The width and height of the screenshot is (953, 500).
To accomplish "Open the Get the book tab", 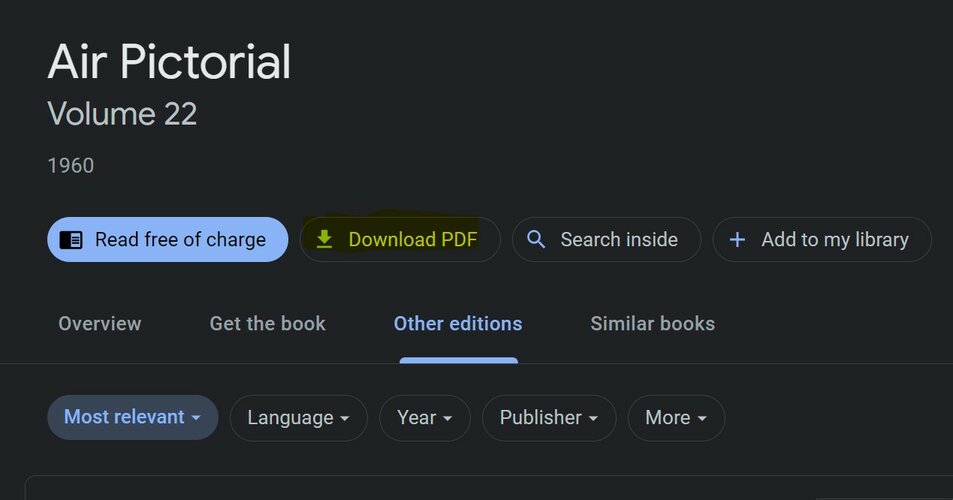I will click(267, 324).
